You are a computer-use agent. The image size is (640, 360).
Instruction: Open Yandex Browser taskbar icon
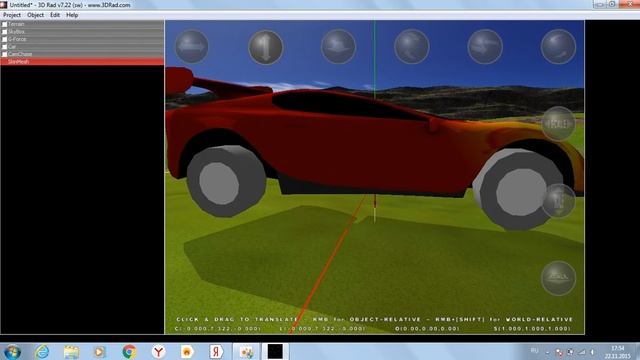(158, 351)
